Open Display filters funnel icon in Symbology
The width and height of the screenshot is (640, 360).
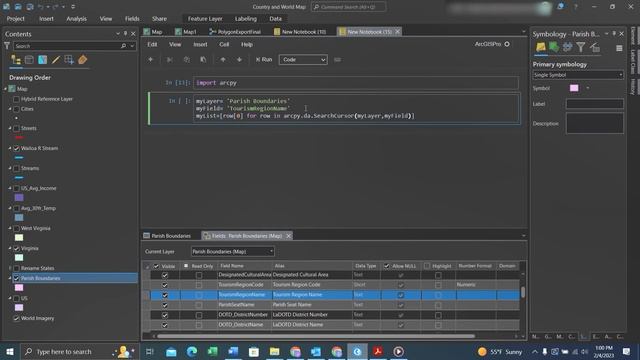tap(581, 47)
